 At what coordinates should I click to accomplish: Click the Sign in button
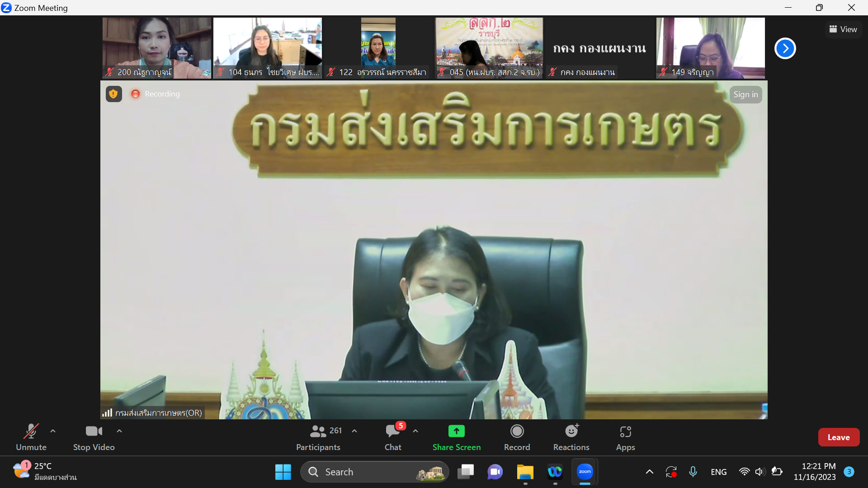click(745, 94)
